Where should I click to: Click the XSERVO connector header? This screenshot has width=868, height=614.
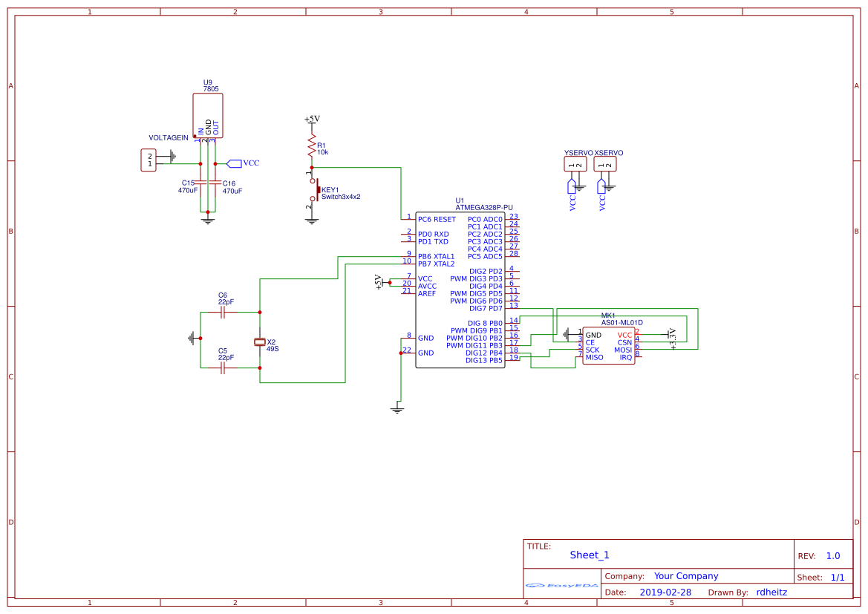coord(604,162)
